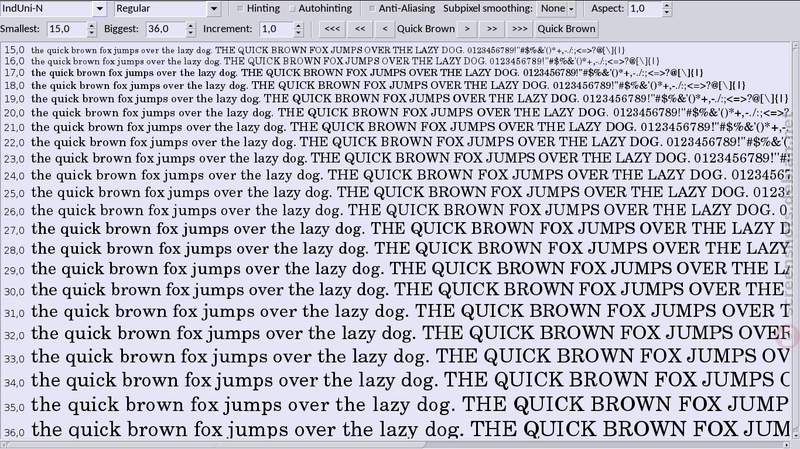The height and width of the screenshot is (449, 800).
Task: Select the 19,0 size sample row
Action: click(396, 98)
